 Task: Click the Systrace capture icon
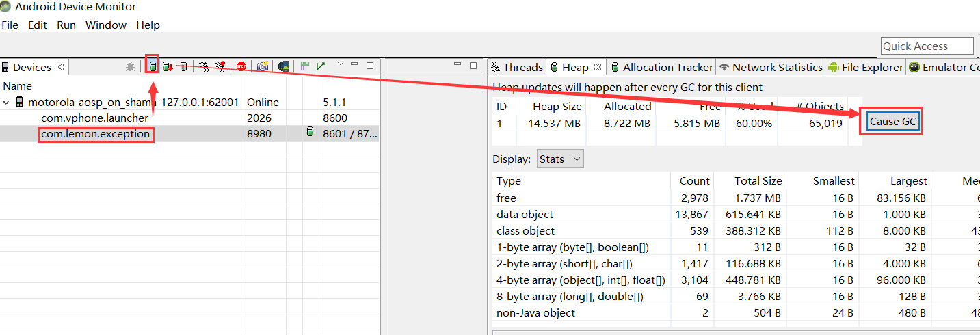(304, 66)
